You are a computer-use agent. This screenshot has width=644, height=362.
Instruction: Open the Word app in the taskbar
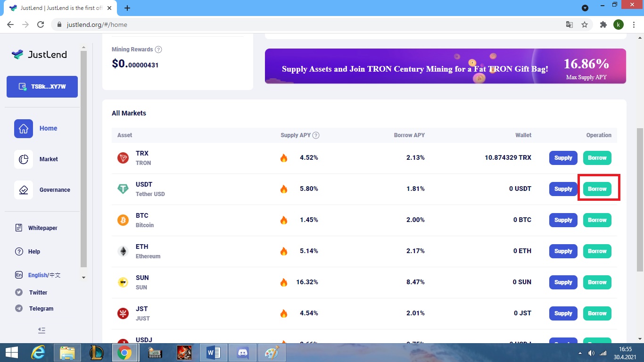[213, 353]
